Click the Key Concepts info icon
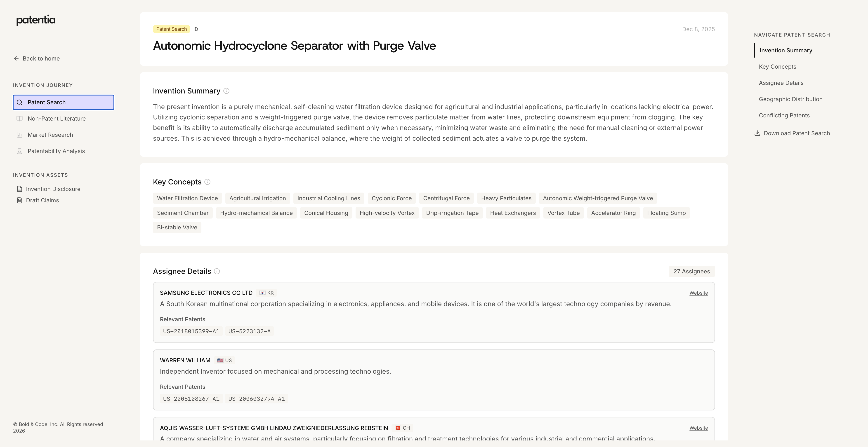This screenshot has width=868, height=447. (208, 182)
